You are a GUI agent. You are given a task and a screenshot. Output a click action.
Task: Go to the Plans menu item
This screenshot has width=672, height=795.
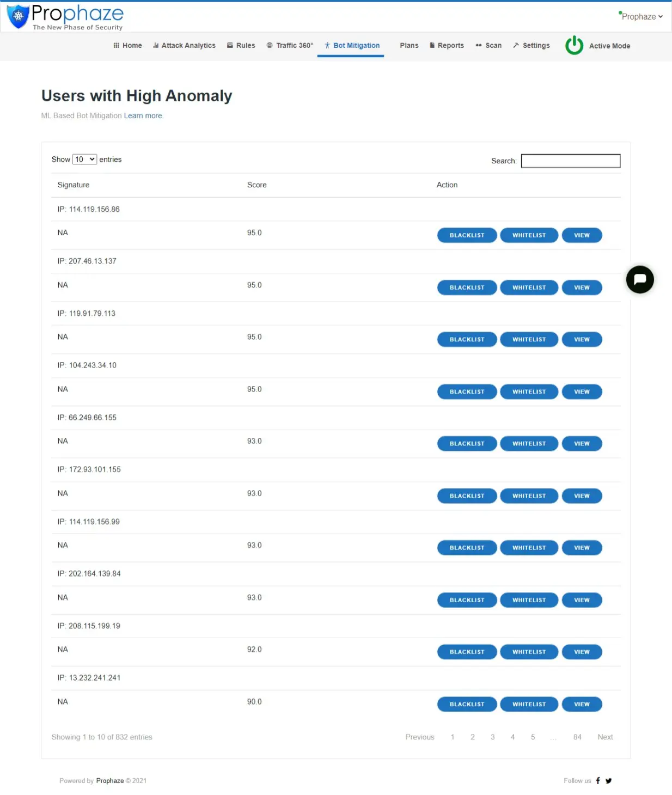(409, 46)
